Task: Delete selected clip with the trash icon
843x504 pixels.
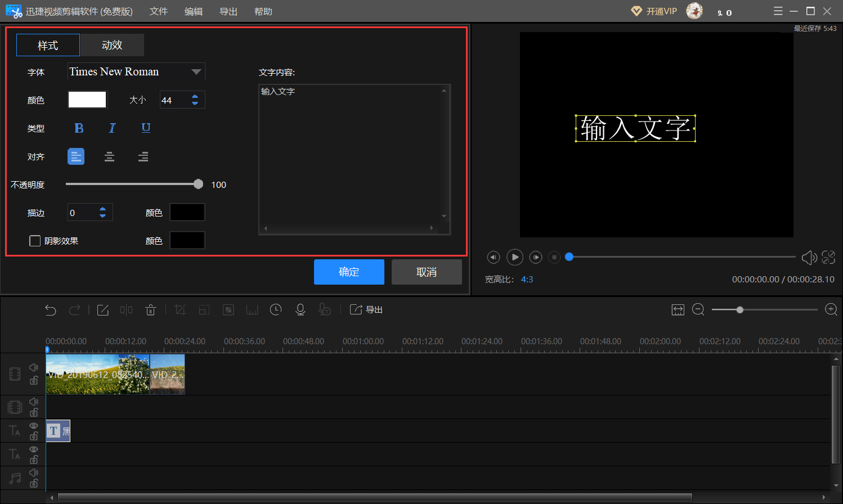Action: (151, 310)
